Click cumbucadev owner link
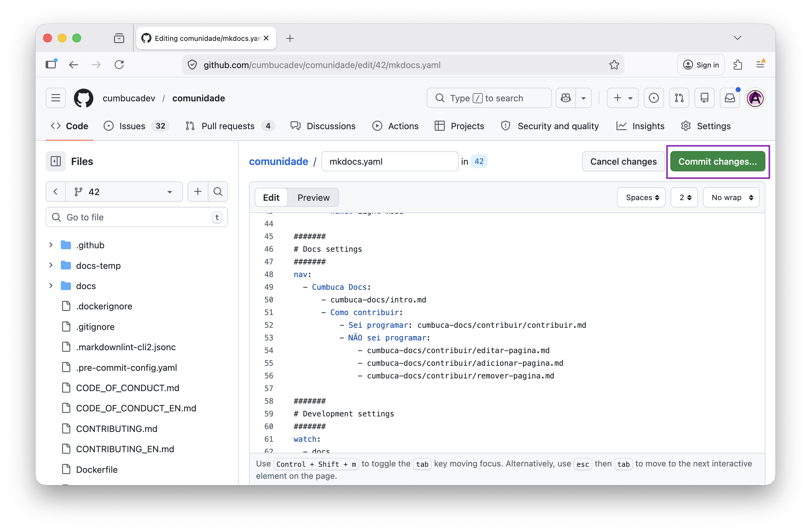 click(129, 98)
